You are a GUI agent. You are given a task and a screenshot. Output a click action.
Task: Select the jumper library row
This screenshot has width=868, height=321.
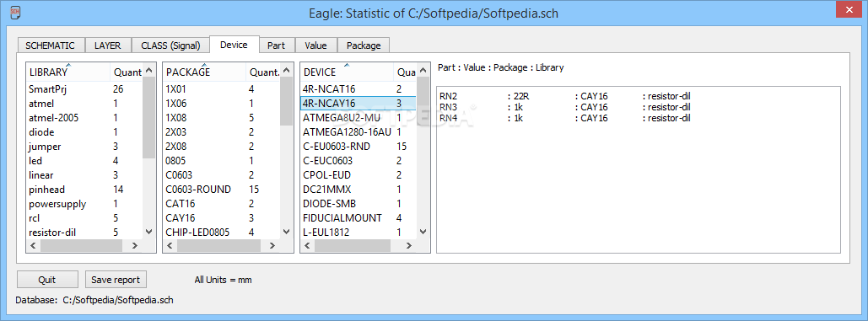click(84, 147)
